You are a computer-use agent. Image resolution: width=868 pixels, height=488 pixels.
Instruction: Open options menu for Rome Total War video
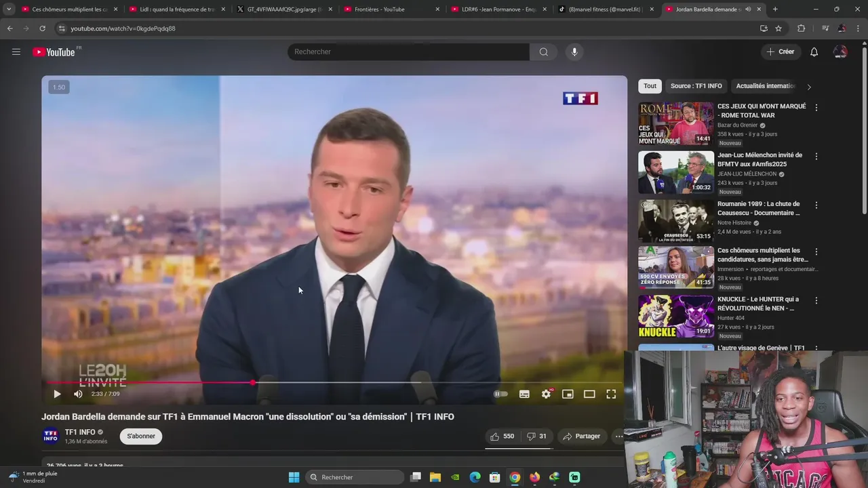pyautogui.click(x=816, y=108)
